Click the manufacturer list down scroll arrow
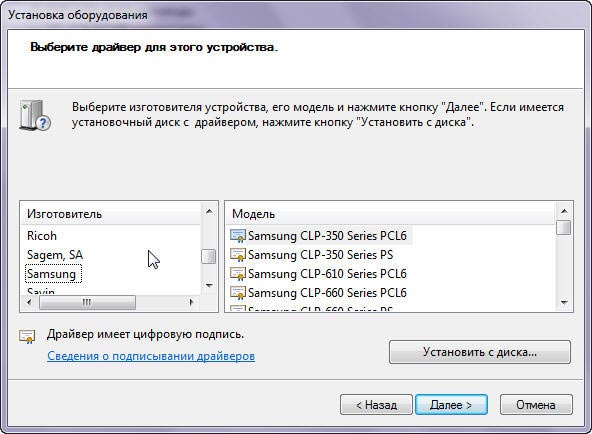This screenshot has height=434, width=592. (209, 286)
